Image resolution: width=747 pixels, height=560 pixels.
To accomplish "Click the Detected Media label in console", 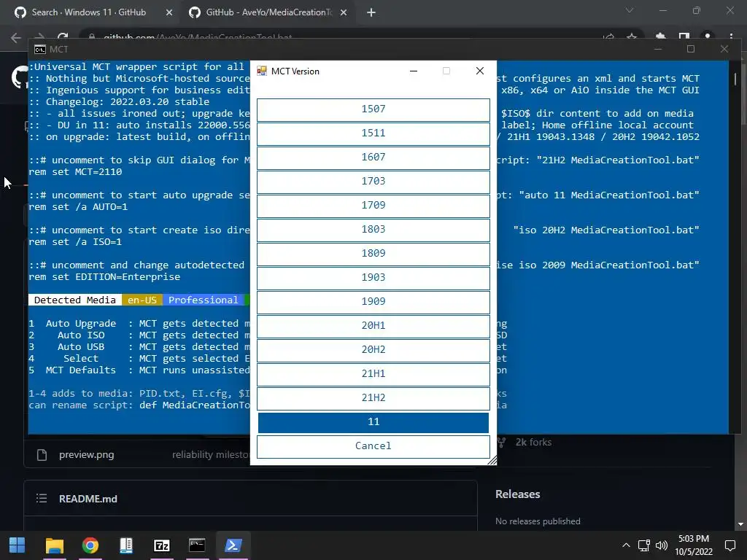I will tap(75, 300).
